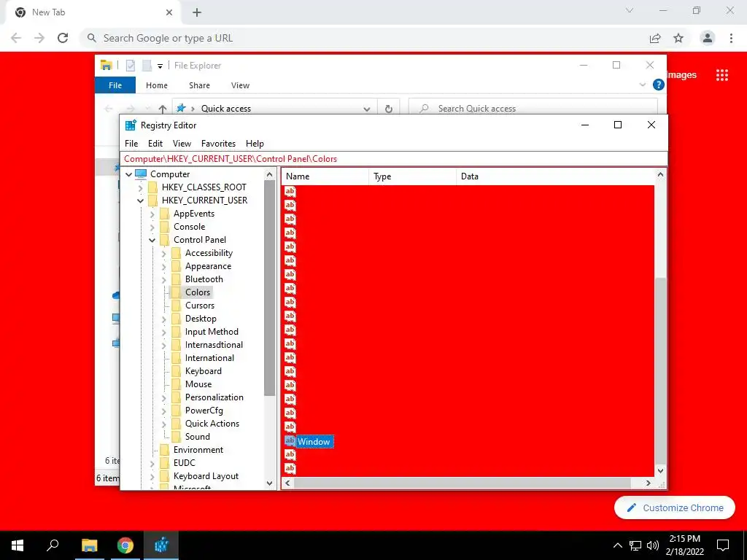The image size is (747, 560).
Task: Expand the Personalization key
Action: click(x=163, y=397)
